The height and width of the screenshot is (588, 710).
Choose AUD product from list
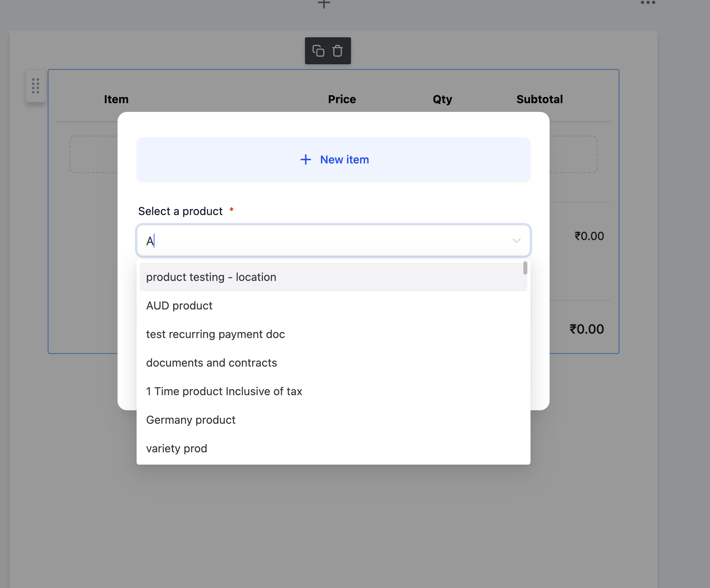pyautogui.click(x=334, y=306)
